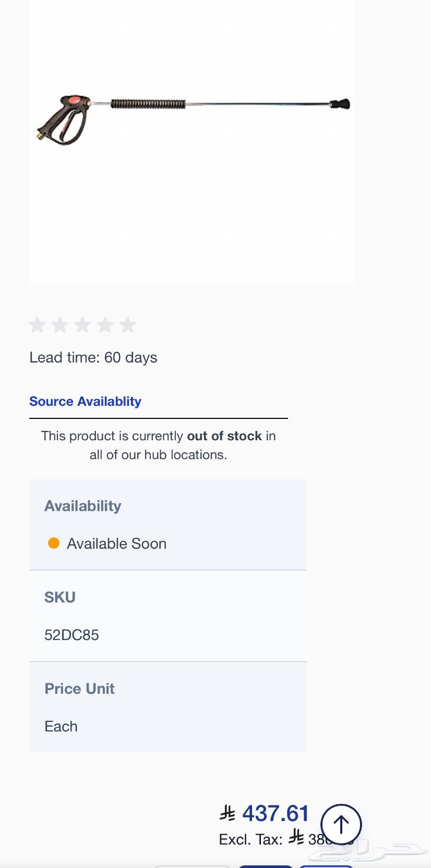Click the orange availability status dot
Image resolution: width=431 pixels, height=868 pixels.
[x=54, y=544]
